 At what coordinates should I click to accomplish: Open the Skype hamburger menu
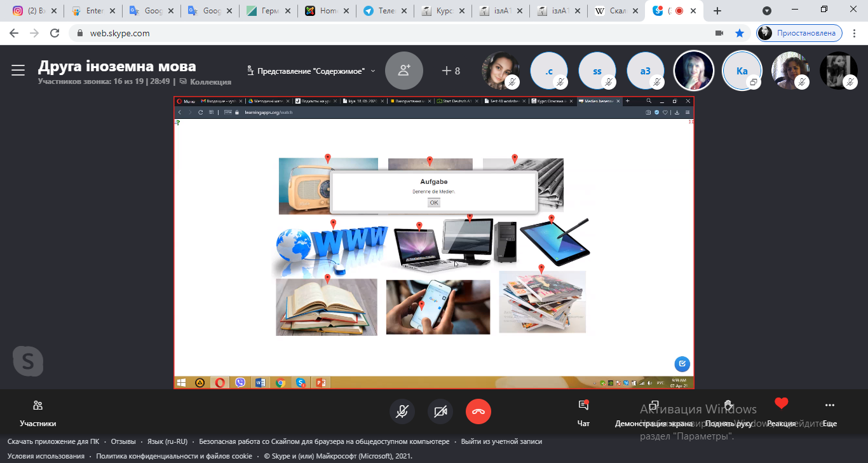pyautogui.click(x=18, y=70)
